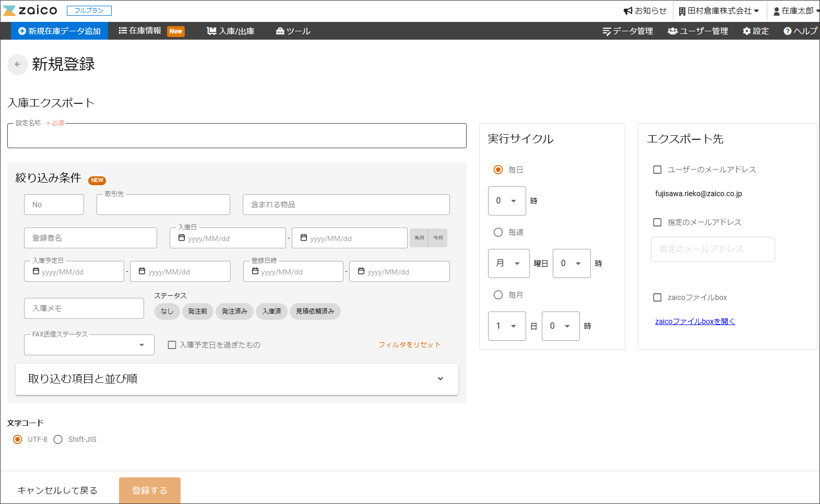Check the zaicoファイルbox checkbox
The image size is (820, 504).
657,297
